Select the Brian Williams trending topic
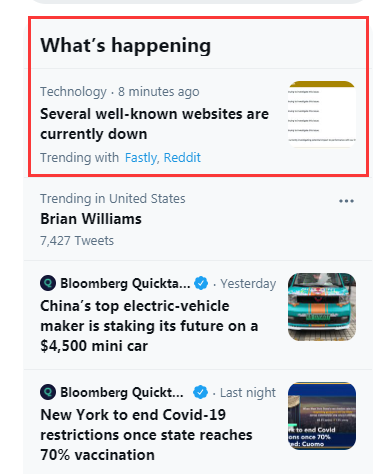 pos(91,219)
